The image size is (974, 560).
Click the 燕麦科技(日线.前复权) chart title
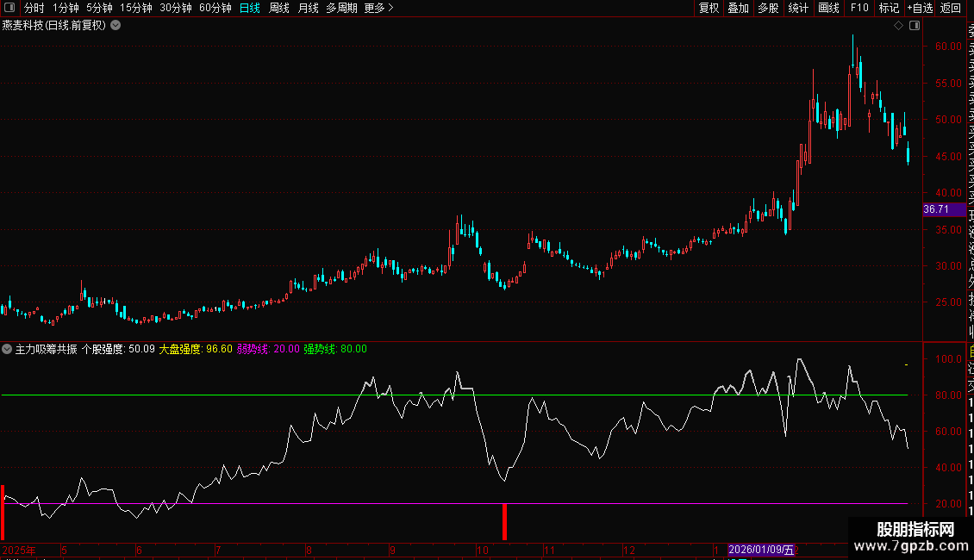[54, 26]
